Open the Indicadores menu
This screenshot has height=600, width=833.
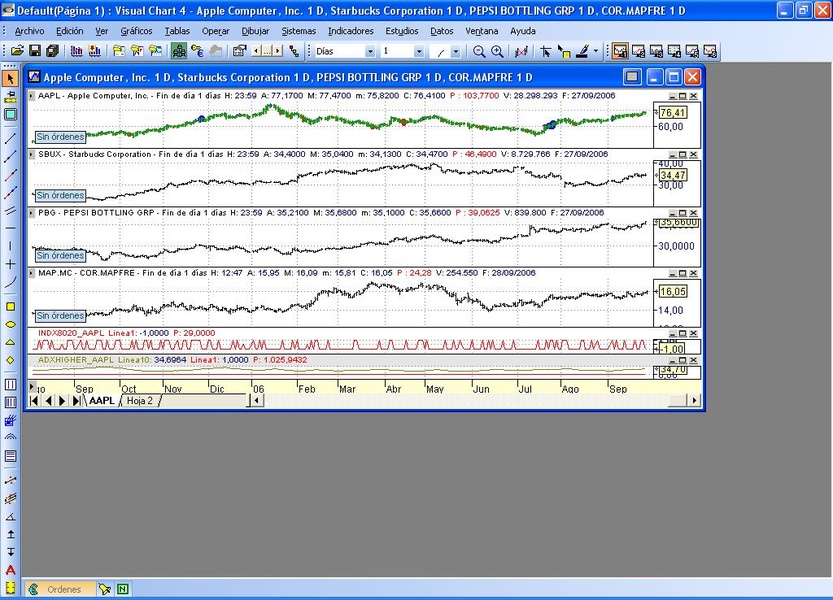(x=351, y=31)
